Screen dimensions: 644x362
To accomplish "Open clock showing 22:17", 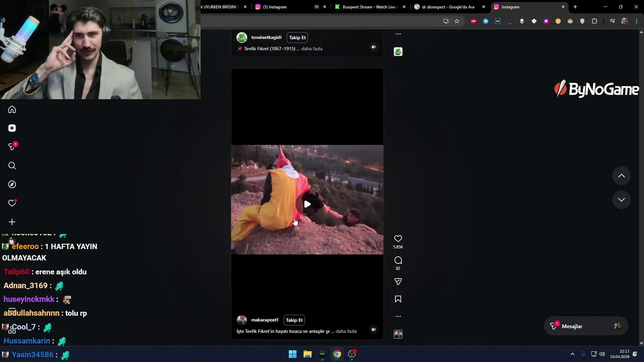I will [x=620, y=354].
